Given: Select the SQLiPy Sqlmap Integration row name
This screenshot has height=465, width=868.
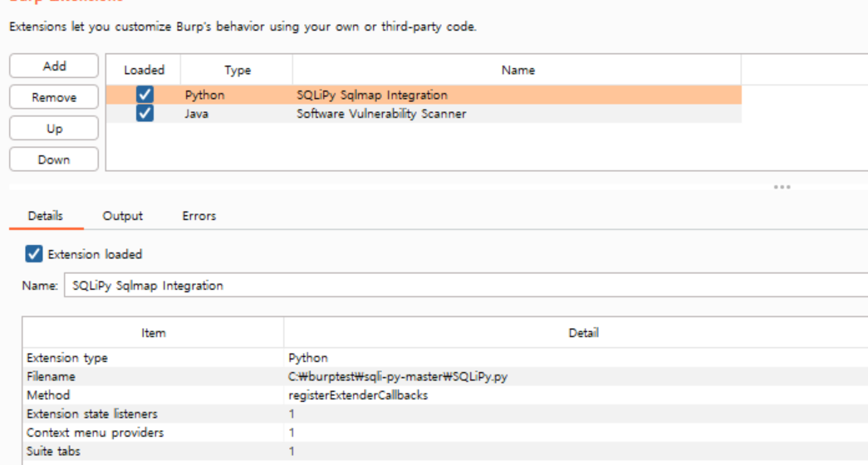Looking at the screenshot, I should 372,95.
